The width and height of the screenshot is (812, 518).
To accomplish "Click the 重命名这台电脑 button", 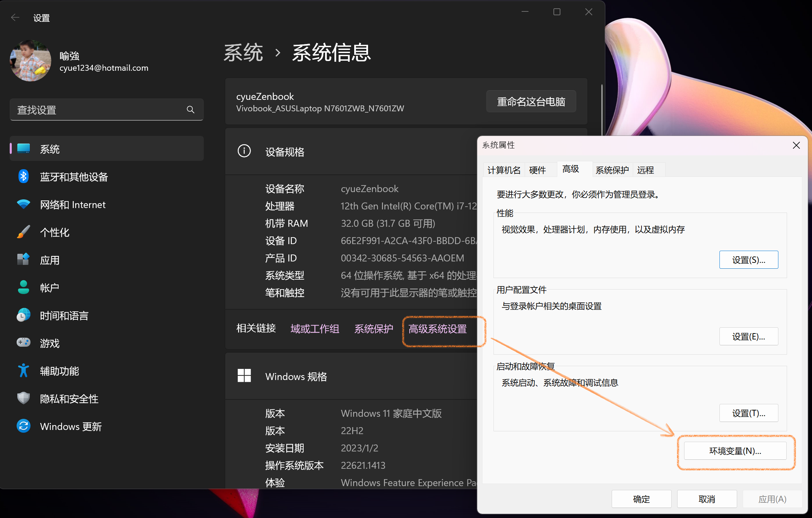I will tap(531, 102).
